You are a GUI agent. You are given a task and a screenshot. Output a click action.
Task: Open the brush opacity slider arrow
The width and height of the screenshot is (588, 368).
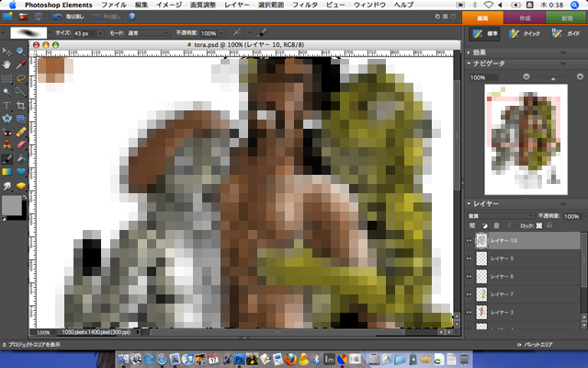tap(221, 33)
